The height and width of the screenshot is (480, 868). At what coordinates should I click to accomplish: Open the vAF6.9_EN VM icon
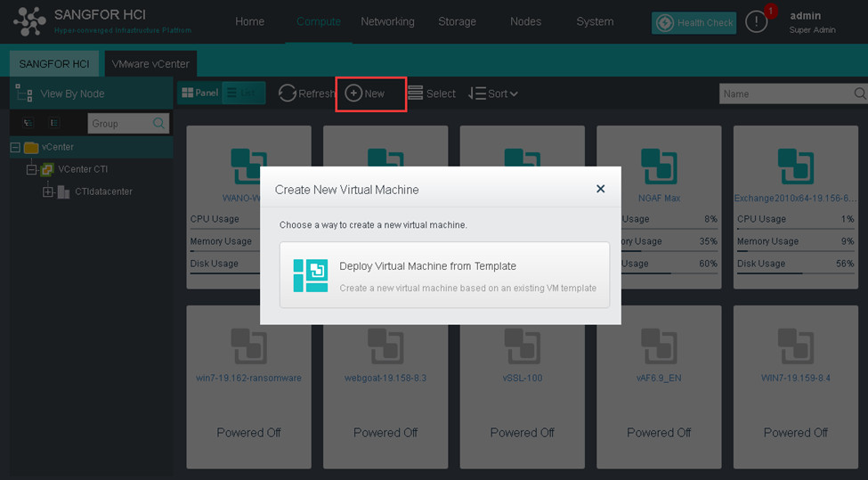[659, 346]
